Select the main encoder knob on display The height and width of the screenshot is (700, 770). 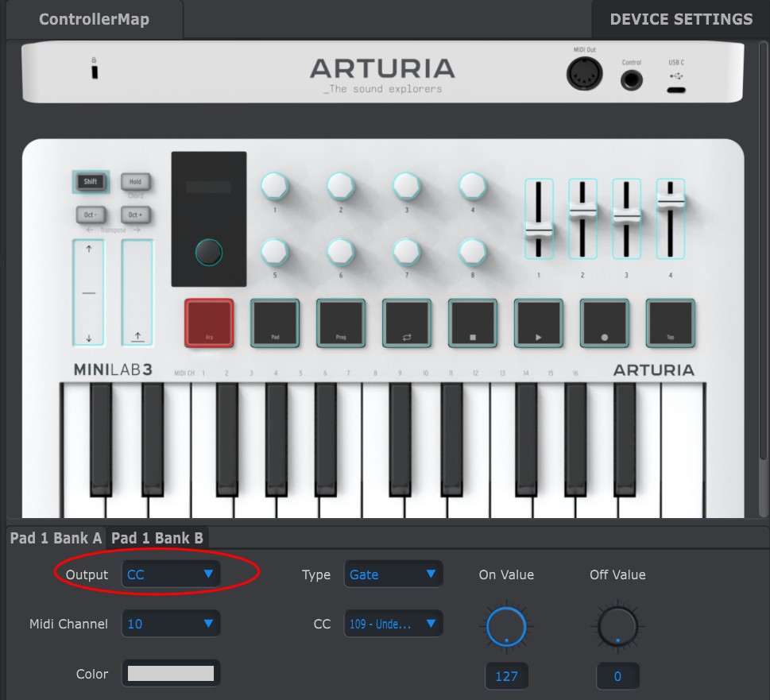coord(209,253)
